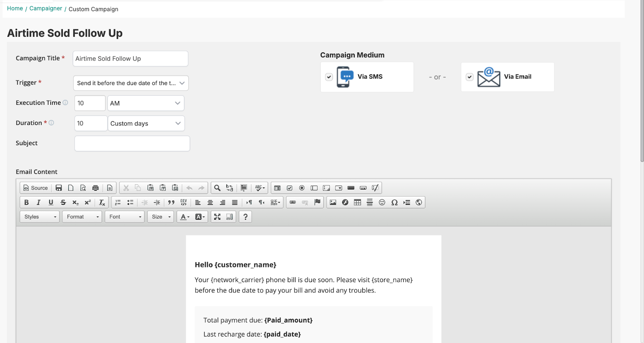Click the Maximize editor icon
644x343 pixels.
click(x=217, y=217)
